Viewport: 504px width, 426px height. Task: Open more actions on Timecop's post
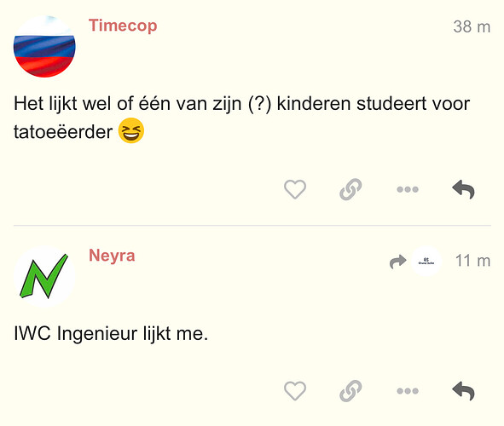pos(408,189)
